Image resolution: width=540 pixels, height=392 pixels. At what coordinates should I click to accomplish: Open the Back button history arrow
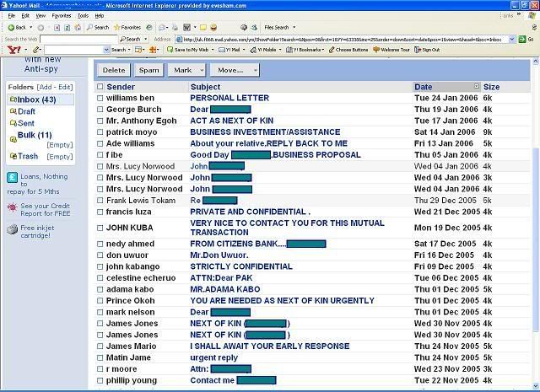tap(30, 28)
